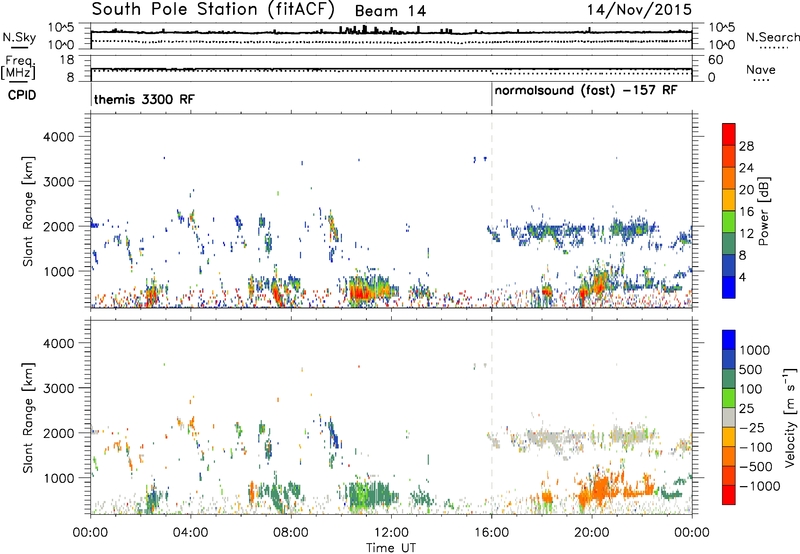The height and width of the screenshot is (554, 800).
Task: Click 'Slant Range [km]' label of power panel
Action: click(x=28, y=211)
